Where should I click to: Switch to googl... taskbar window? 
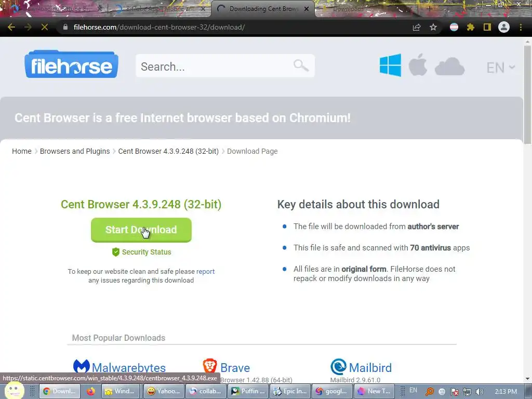click(332, 391)
